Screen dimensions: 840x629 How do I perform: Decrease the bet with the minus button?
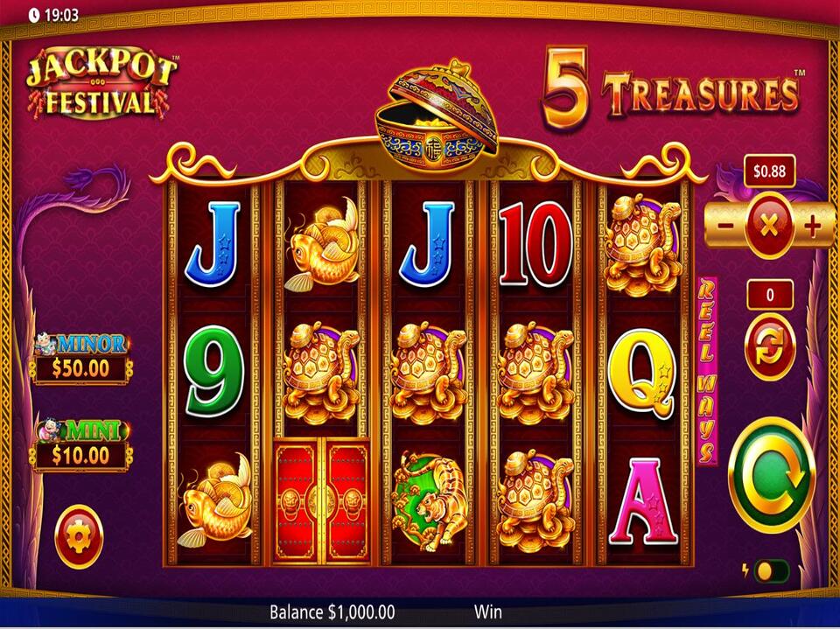pos(724,226)
